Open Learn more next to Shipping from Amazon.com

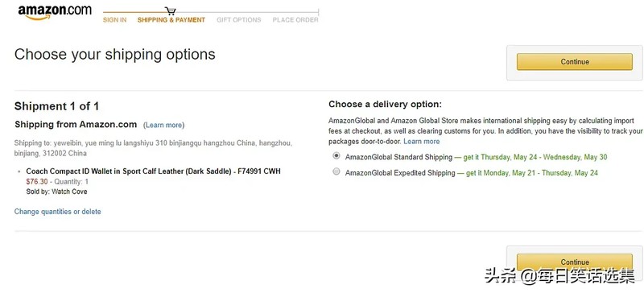(x=165, y=125)
